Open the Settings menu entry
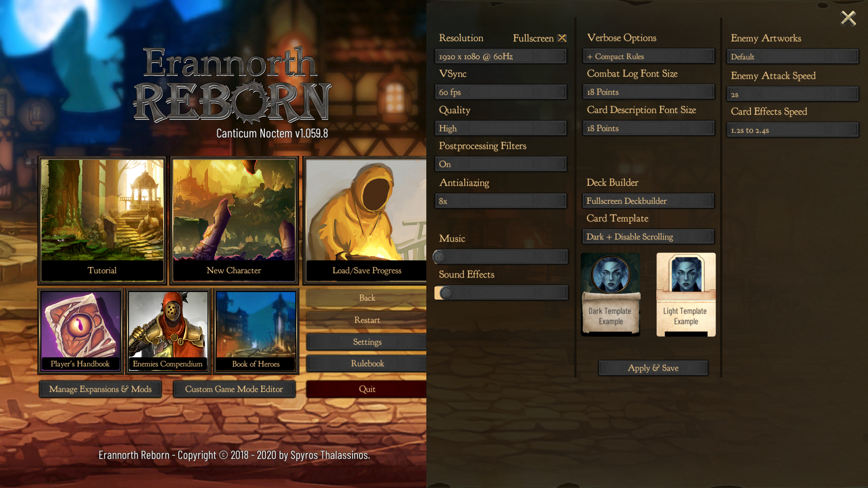 pyautogui.click(x=367, y=342)
